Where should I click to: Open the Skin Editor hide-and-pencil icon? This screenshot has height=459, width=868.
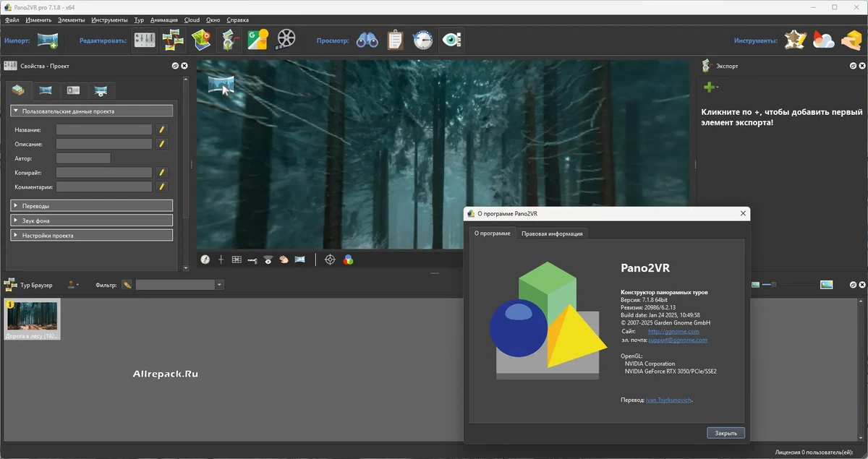point(796,40)
